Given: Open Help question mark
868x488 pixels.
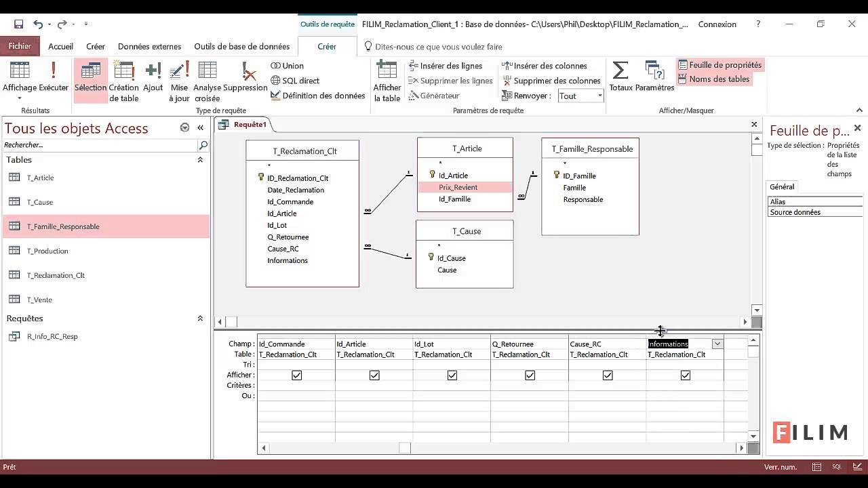Looking at the screenshot, I should pos(758,24).
